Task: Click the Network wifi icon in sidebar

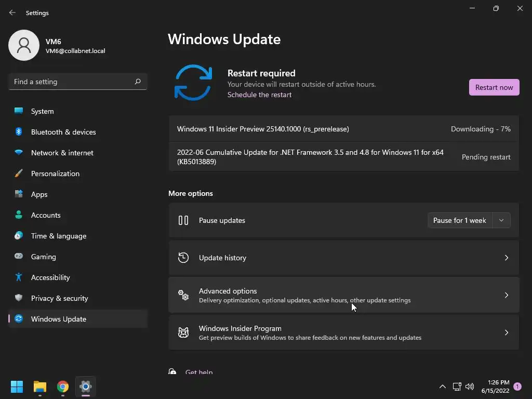Action: click(19, 152)
